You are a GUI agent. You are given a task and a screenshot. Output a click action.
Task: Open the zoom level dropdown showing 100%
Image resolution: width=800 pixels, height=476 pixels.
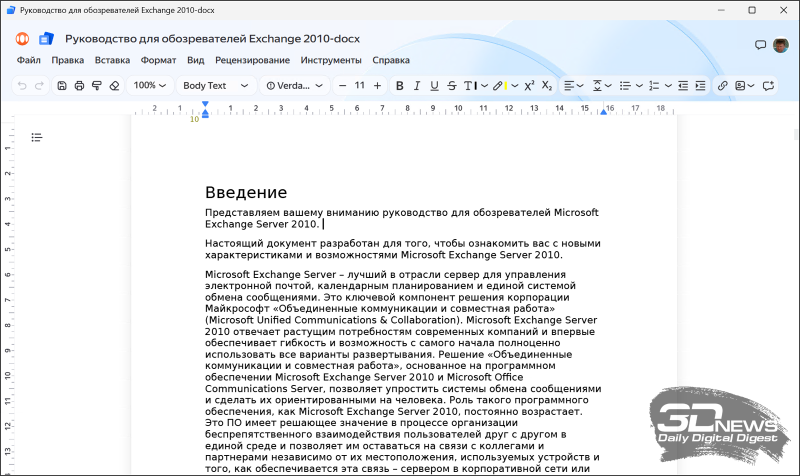150,86
